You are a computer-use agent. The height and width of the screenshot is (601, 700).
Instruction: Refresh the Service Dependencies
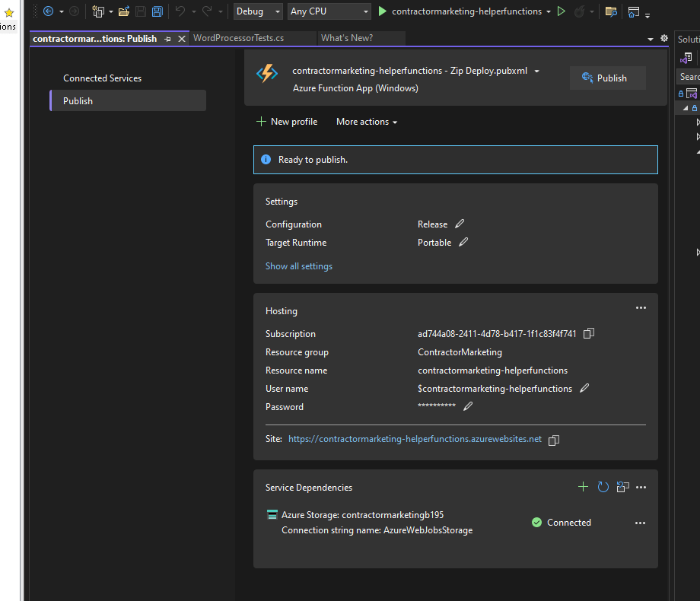pyautogui.click(x=603, y=487)
